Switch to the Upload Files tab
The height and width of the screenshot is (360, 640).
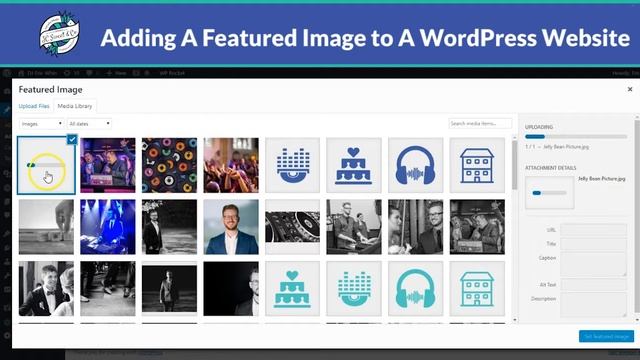click(x=34, y=106)
